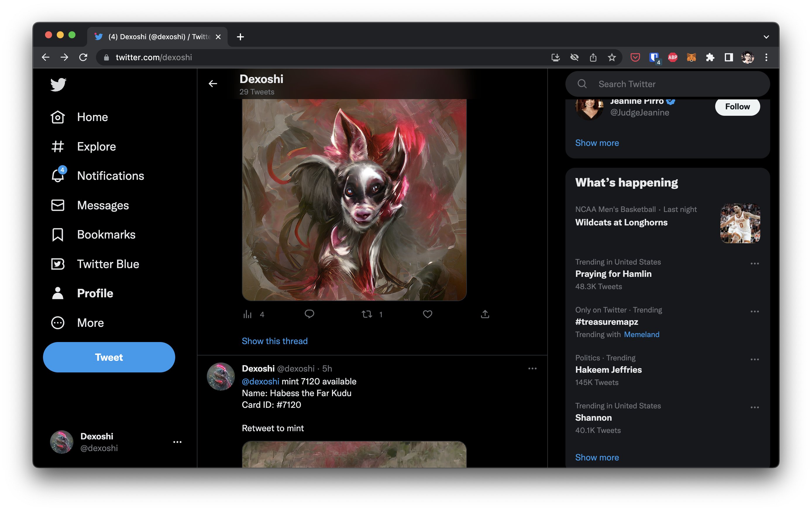Image resolution: width=812 pixels, height=511 pixels.
Task: Click browser forward button
Action: (64, 57)
